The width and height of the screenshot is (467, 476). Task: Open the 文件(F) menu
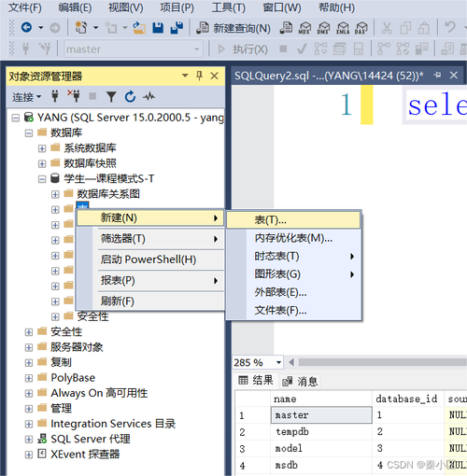point(24,7)
